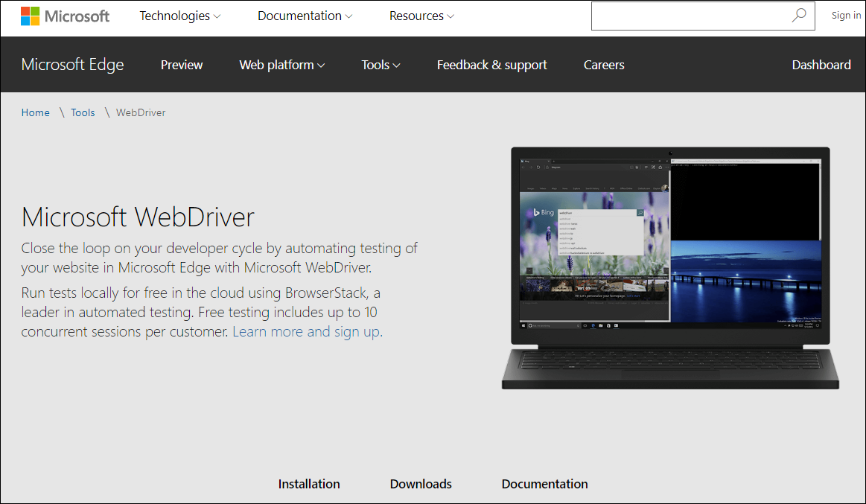The width and height of the screenshot is (866, 504).
Task: Click the Home breadcrumb link
Action: [x=35, y=112]
